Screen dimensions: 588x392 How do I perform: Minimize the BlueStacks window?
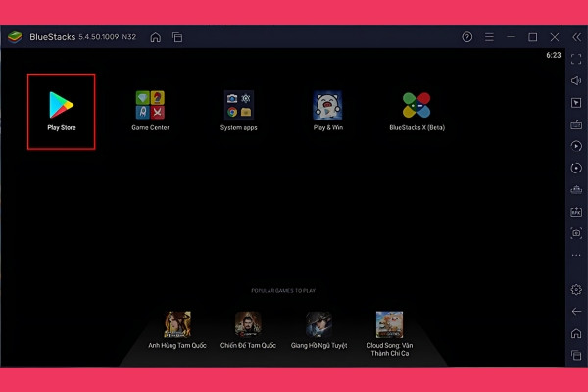(511, 37)
